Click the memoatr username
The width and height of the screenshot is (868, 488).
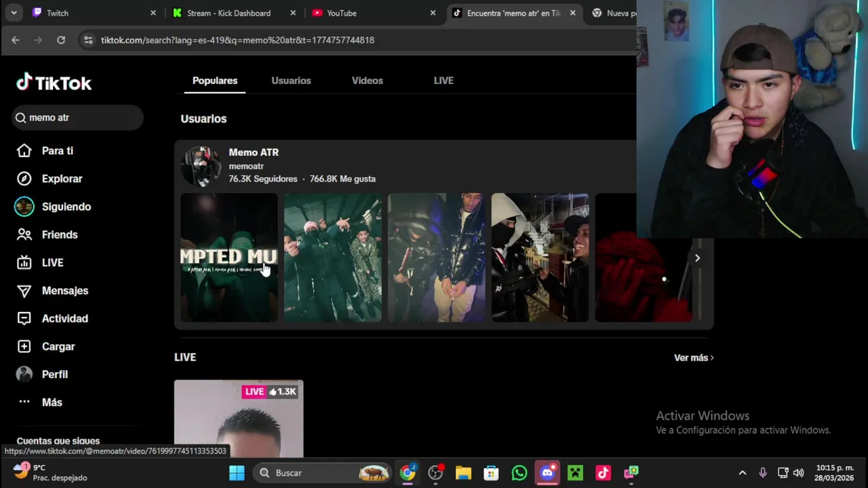(246, 166)
